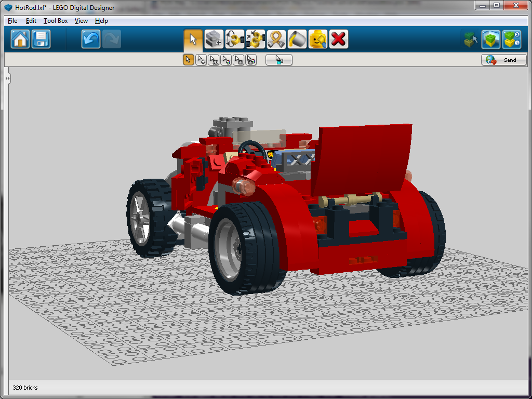
Task: Open the Tool Box menu
Action: coord(55,21)
